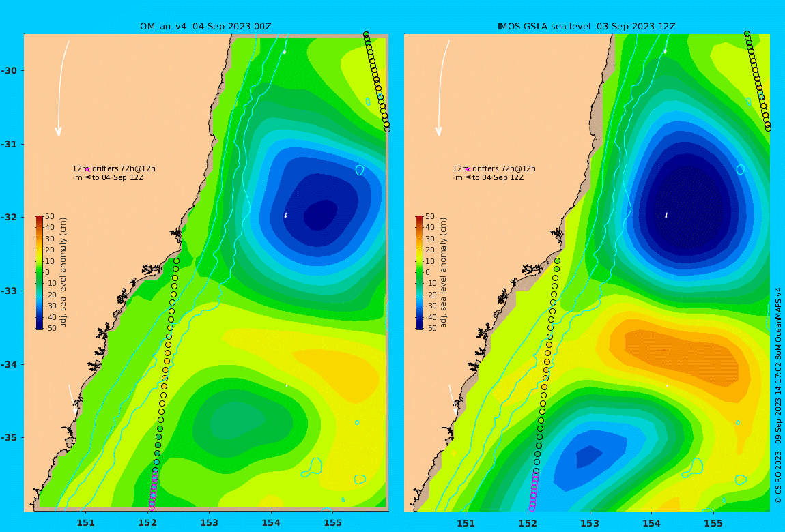Viewport: 785px width, 532px height.
Task: Click longitude 154 under the right map
Action: pyautogui.click(x=651, y=523)
